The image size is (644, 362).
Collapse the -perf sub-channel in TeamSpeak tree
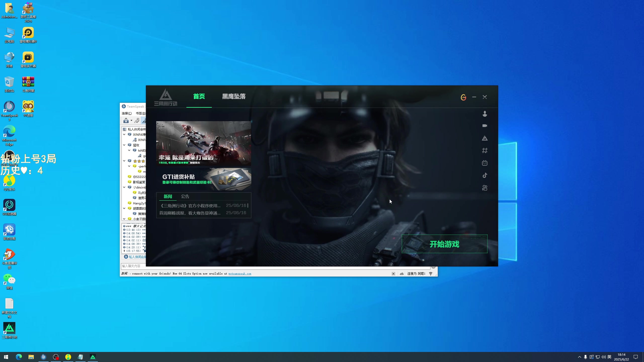tap(129, 166)
